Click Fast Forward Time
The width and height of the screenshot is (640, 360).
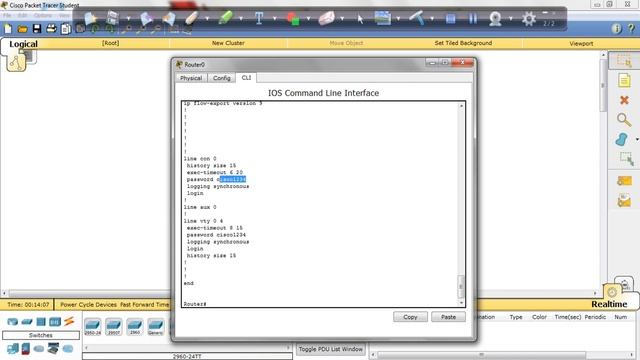tap(144, 304)
